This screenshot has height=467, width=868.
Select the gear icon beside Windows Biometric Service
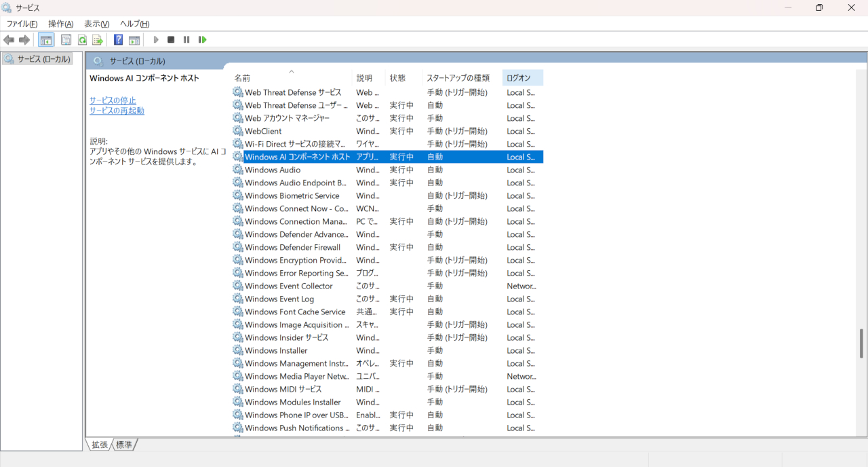coord(238,195)
